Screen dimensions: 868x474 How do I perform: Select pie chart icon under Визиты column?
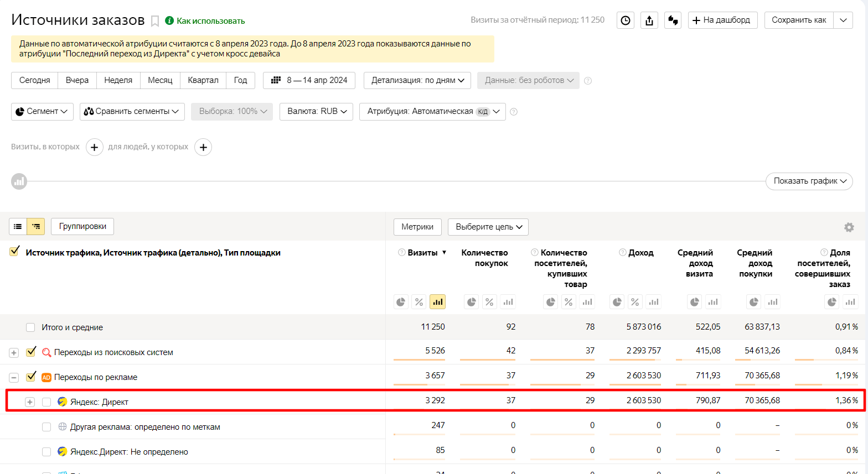401,302
